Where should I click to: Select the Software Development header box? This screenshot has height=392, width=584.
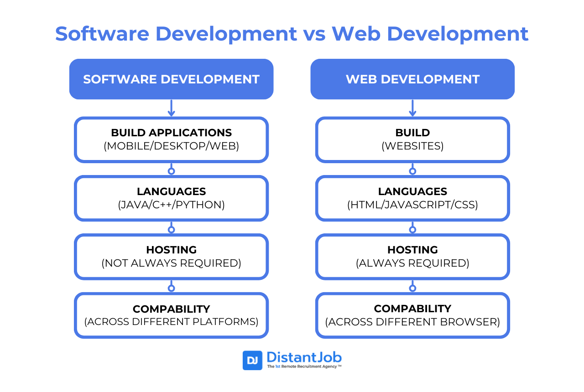171,79
